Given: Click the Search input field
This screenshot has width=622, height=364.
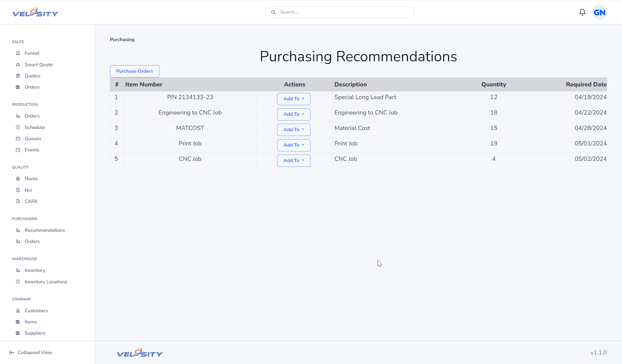Looking at the screenshot, I should 340,12.
